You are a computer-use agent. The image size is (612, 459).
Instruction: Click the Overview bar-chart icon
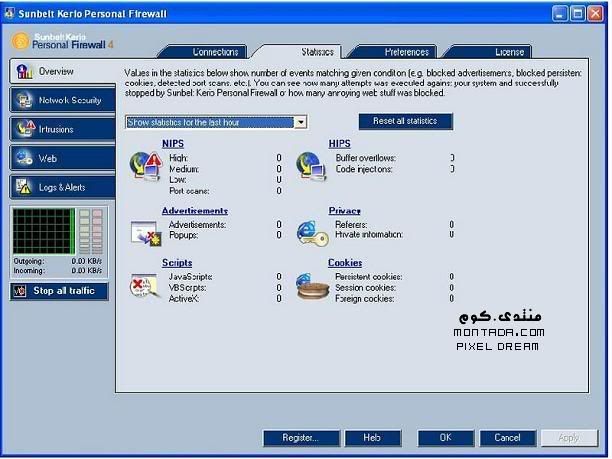coord(24,71)
